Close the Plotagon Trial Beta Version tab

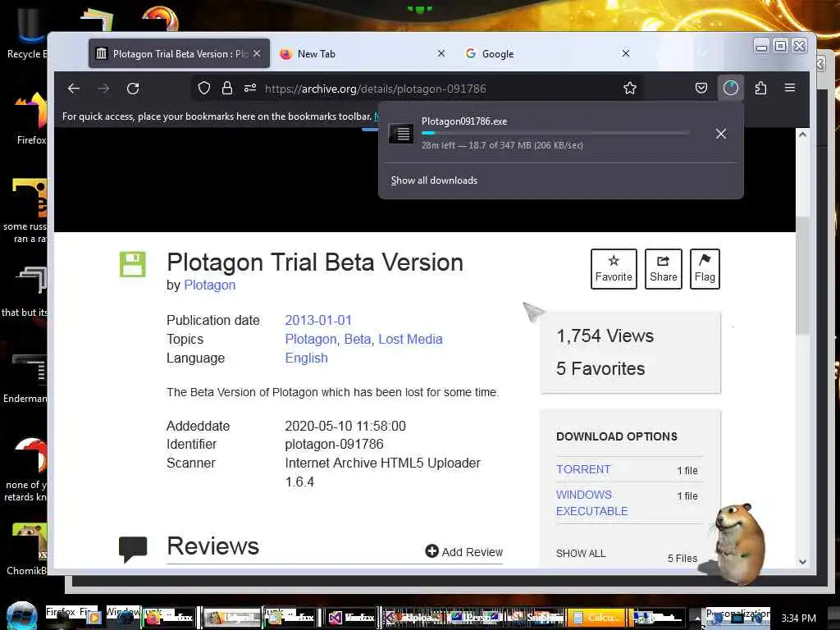[257, 53]
